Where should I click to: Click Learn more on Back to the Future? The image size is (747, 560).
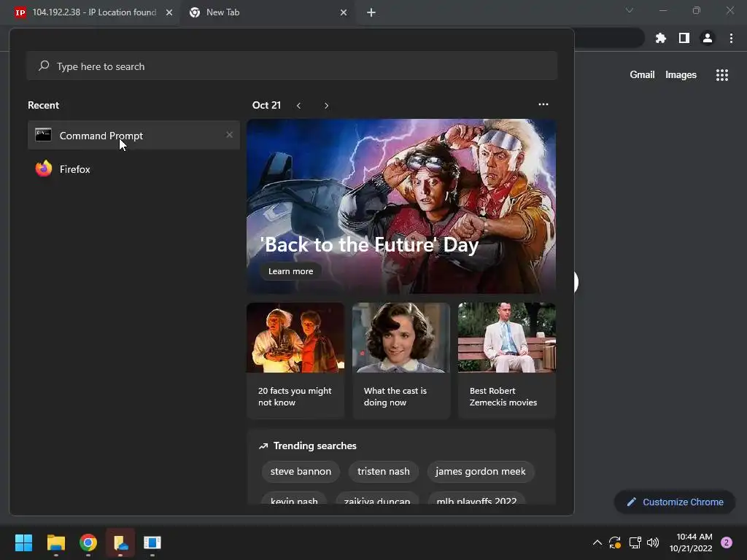290,271
